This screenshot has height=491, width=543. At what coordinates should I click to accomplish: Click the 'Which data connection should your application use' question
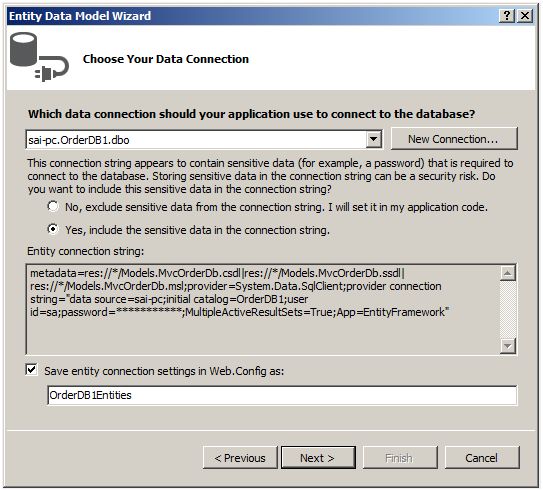pyautogui.click(x=251, y=114)
